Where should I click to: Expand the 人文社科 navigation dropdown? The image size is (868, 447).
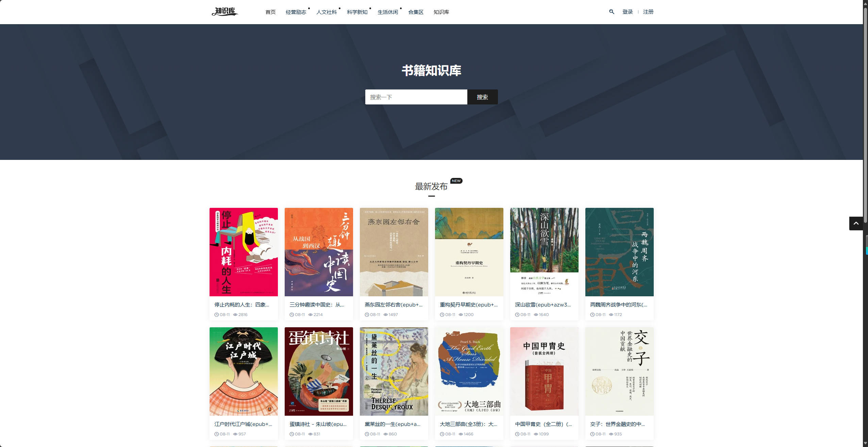click(x=327, y=12)
